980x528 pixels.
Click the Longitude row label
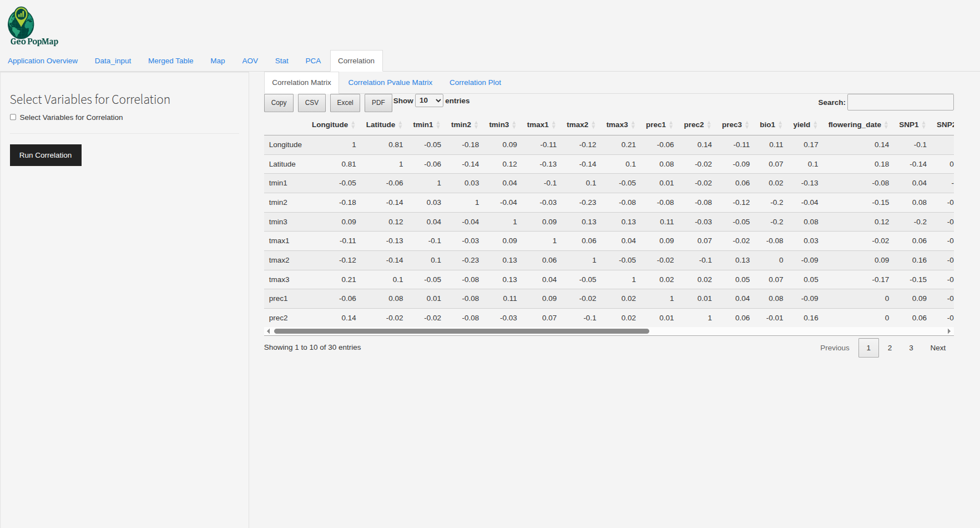[285, 145]
